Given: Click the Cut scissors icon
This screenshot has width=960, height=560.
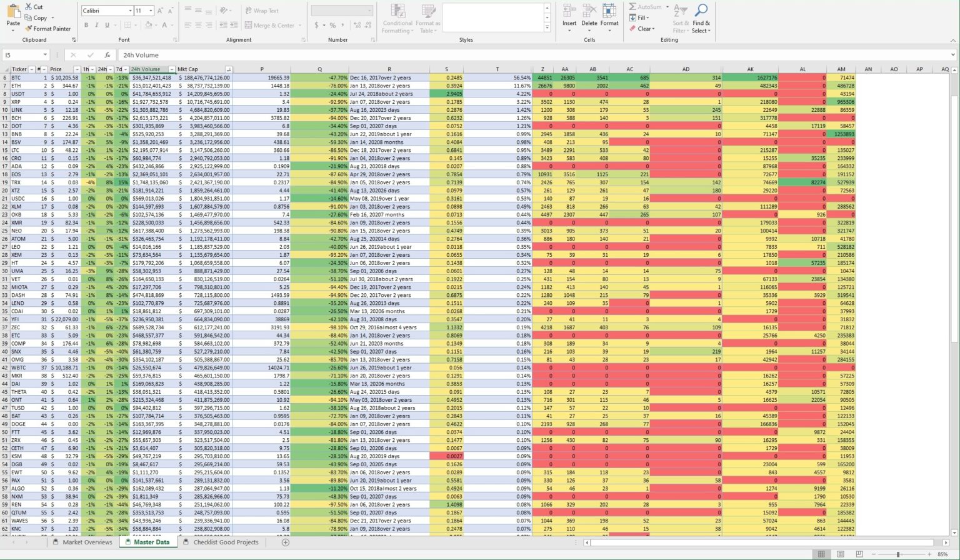Looking at the screenshot, I should click(28, 7).
